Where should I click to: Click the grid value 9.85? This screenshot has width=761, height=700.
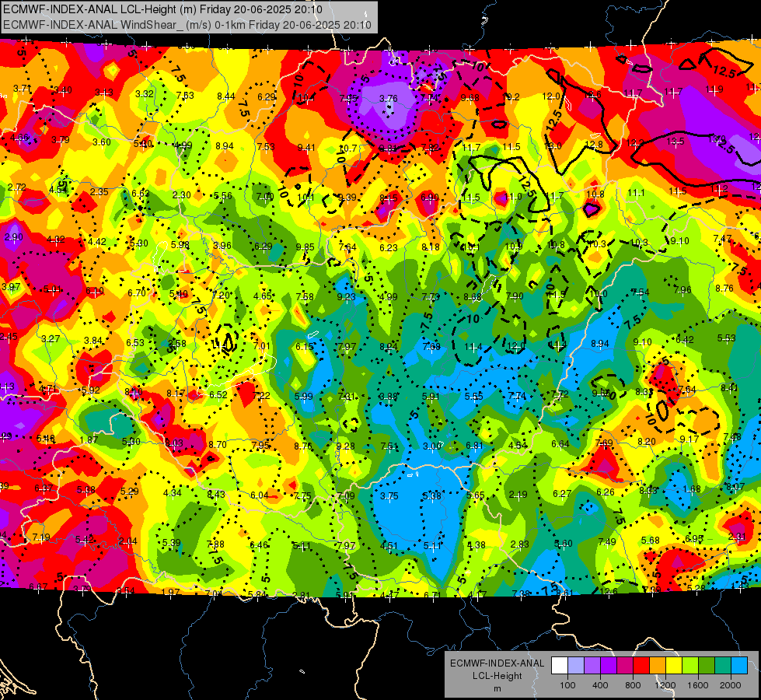coord(305,247)
